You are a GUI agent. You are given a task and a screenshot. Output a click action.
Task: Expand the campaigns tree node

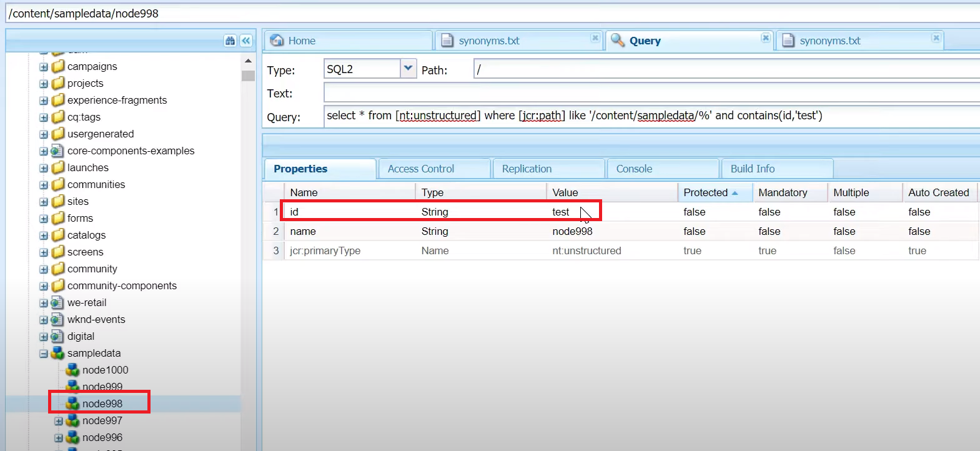(44, 67)
